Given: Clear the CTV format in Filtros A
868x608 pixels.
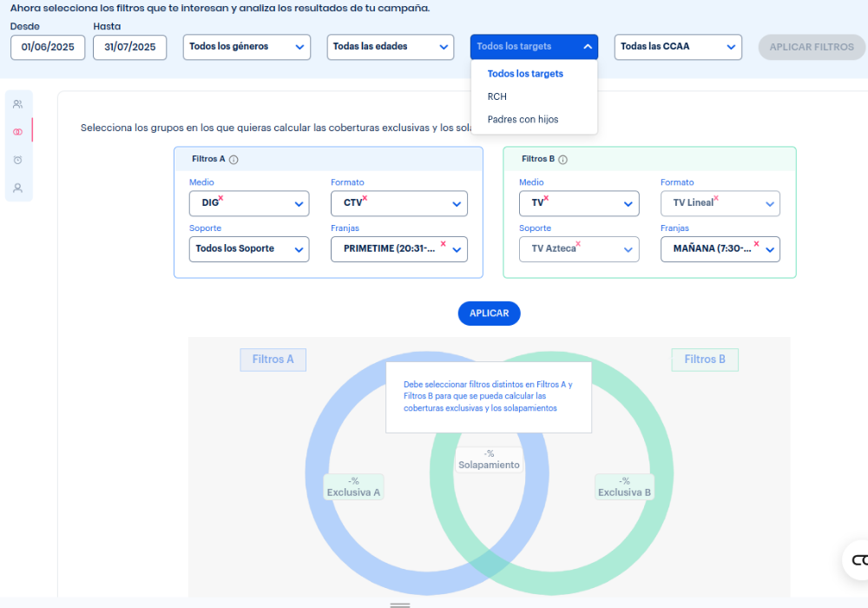Looking at the screenshot, I should coord(365,199).
